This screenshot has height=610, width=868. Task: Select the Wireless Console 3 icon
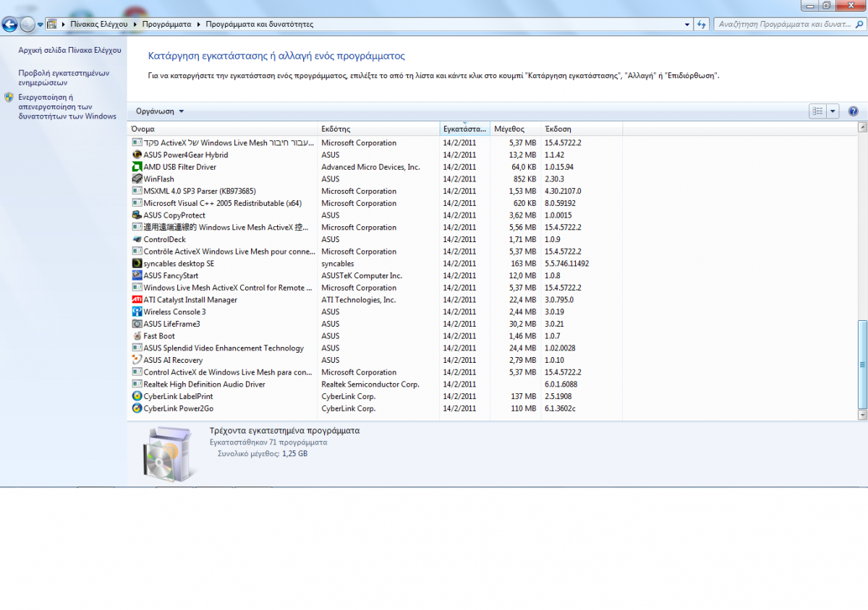click(137, 312)
